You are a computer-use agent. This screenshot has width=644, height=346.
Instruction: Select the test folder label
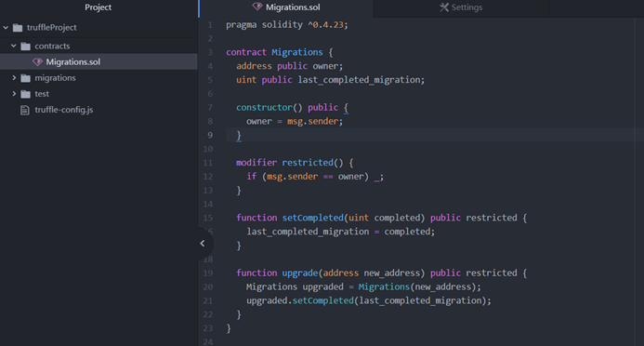[42, 94]
